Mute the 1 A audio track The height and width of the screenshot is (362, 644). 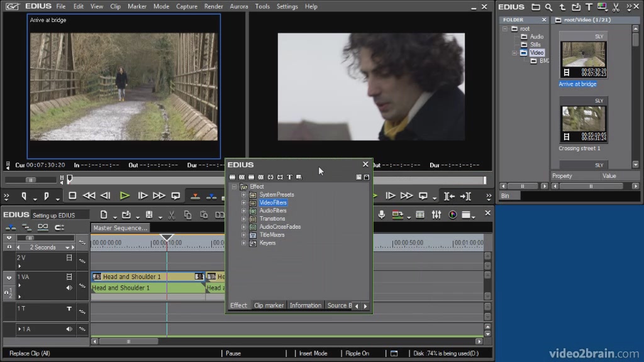69,329
